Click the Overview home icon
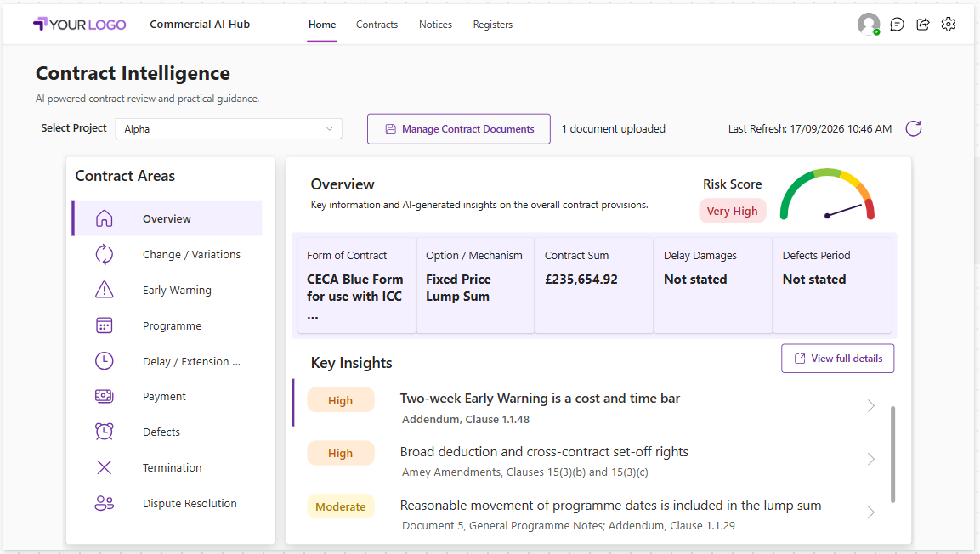This screenshot has width=980, height=554. (x=105, y=218)
